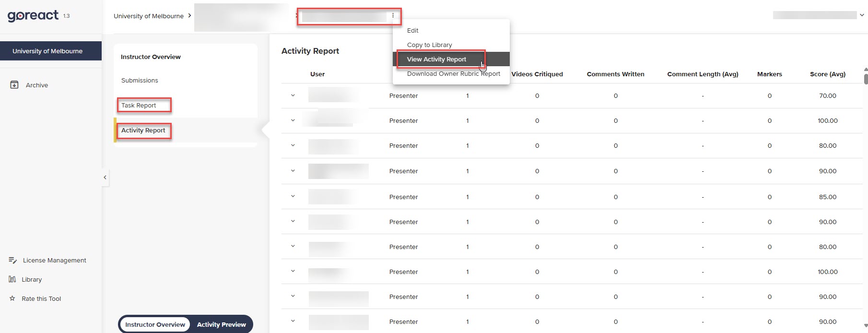Expand the row with score 85.00

point(293,196)
